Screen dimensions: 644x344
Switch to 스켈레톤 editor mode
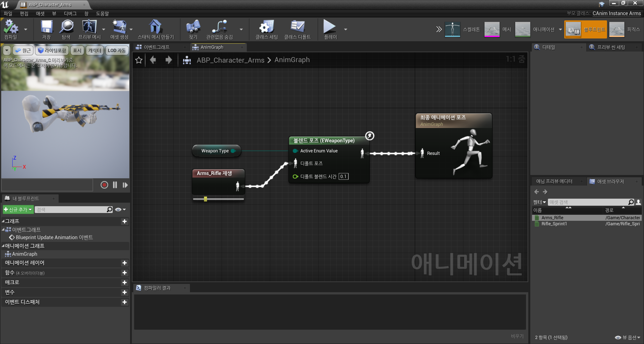(462, 29)
